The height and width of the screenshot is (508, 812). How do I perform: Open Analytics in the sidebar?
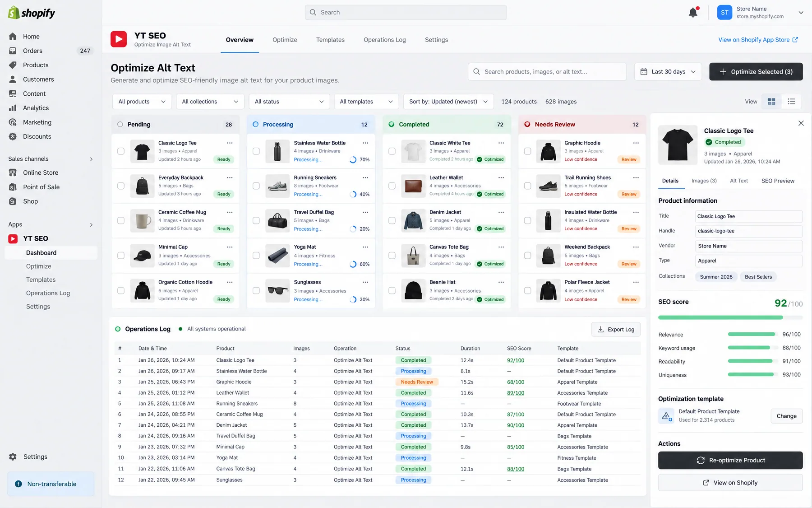[36, 108]
